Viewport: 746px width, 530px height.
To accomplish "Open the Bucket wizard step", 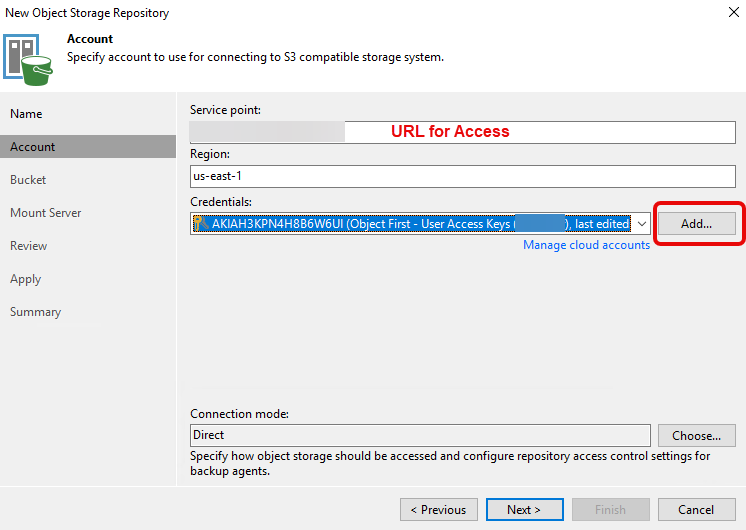I will [x=28, y=180].
